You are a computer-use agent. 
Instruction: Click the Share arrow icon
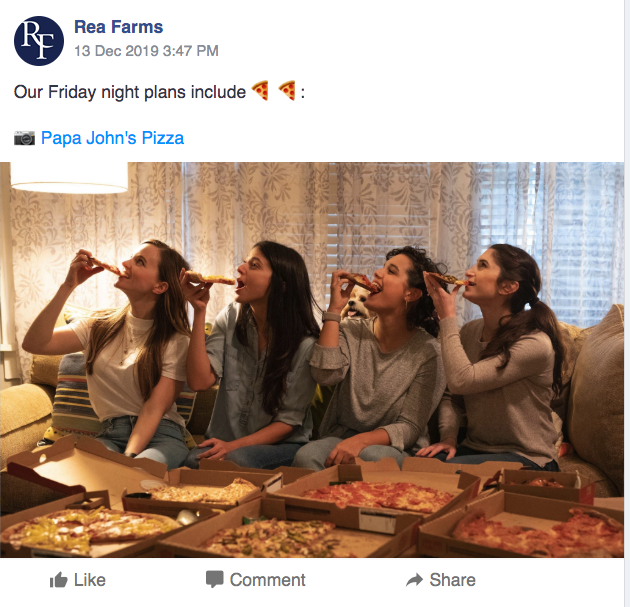click(414, 580)
